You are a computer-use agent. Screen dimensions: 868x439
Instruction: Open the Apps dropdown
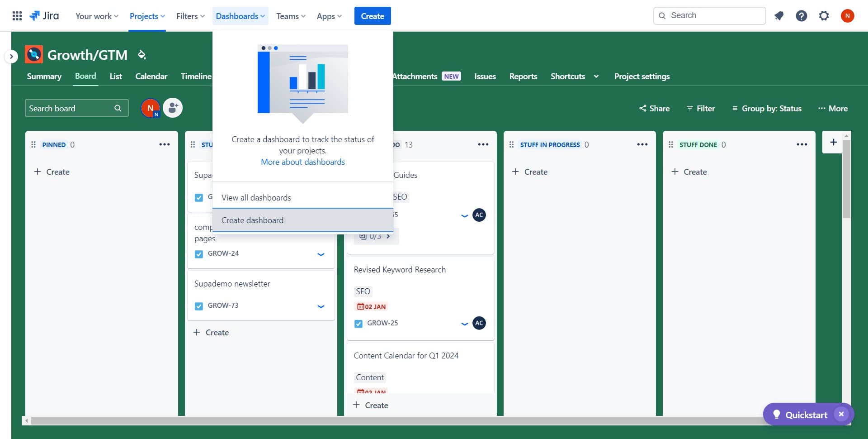(x=329, y=16)
